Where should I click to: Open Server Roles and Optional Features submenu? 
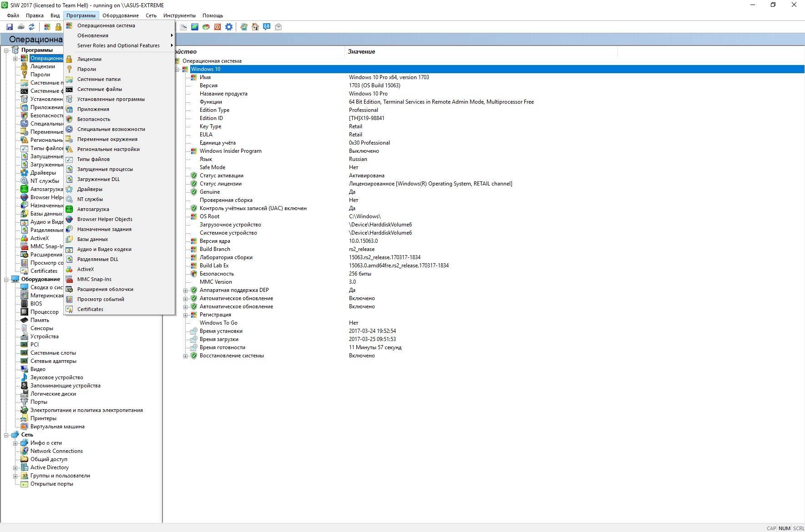119,45
